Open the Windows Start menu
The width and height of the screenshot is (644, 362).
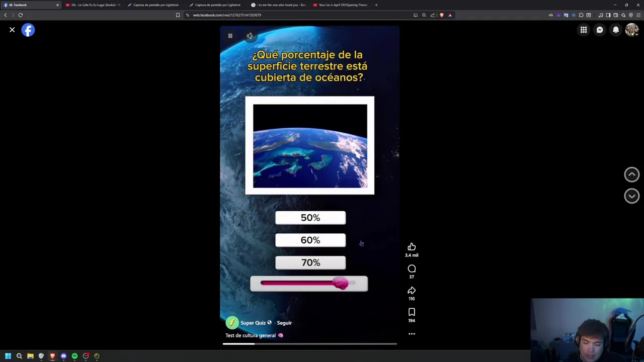point(8,356)
